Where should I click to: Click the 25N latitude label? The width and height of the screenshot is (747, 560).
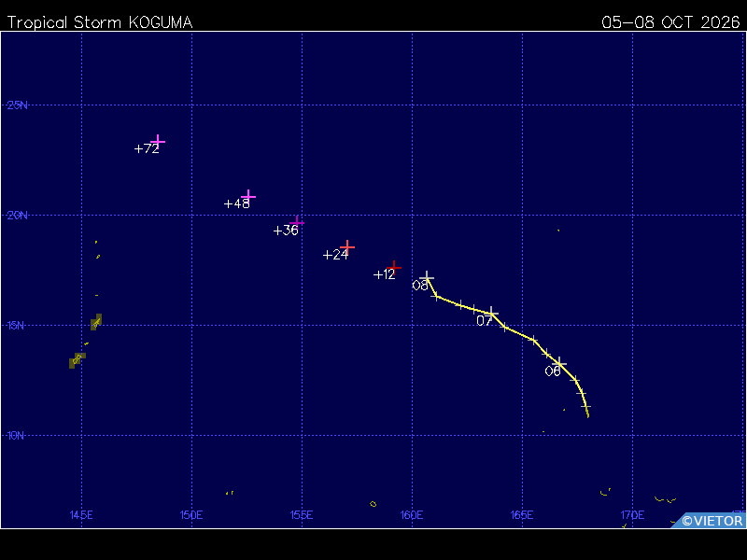click(x=17, y=105)
